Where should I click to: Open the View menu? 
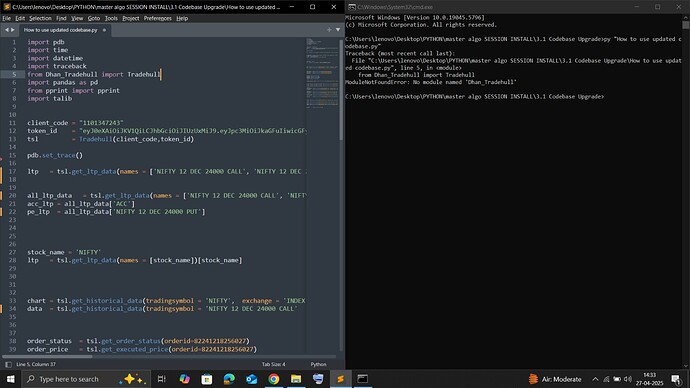[77, 18]
